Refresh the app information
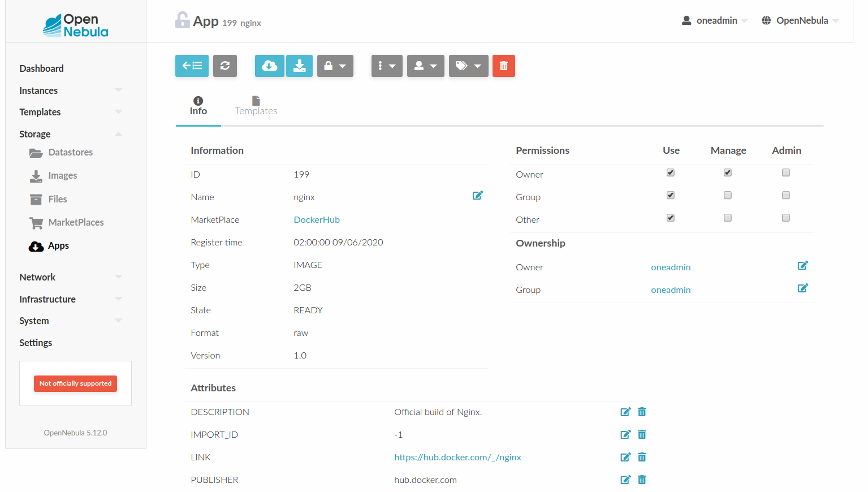Screen dimensions: 868x492 pyautogui.click(x=225, y=66)
